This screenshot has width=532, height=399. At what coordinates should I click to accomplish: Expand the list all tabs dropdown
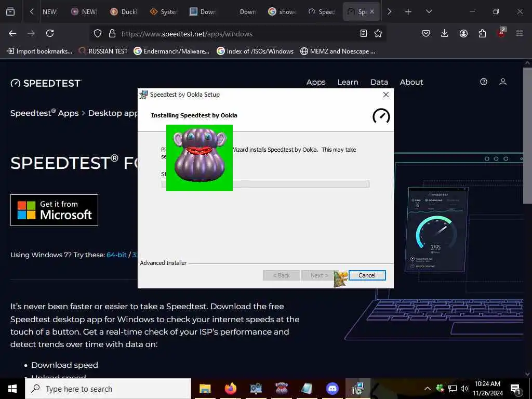tap(429, 11)
